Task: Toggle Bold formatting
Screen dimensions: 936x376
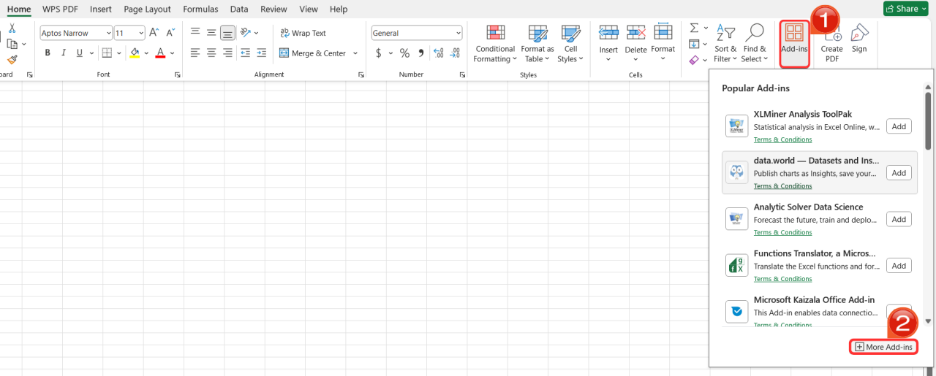Action: (x=48, y=53)
